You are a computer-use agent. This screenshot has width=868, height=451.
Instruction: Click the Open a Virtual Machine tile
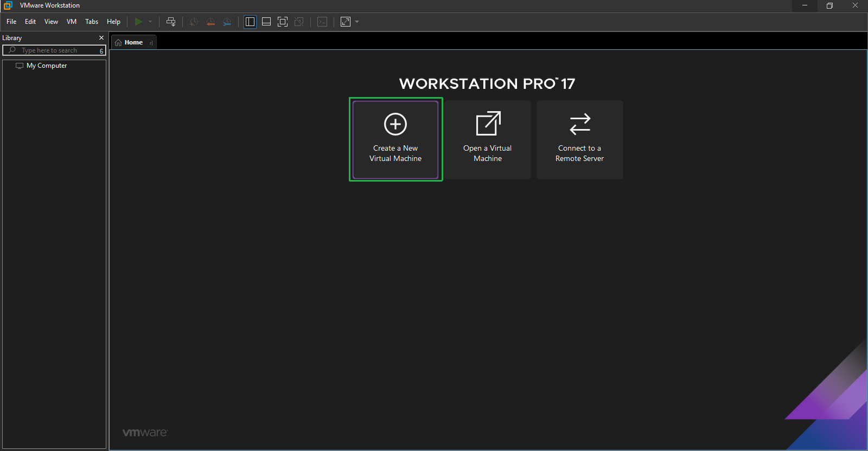click(488, 140)
